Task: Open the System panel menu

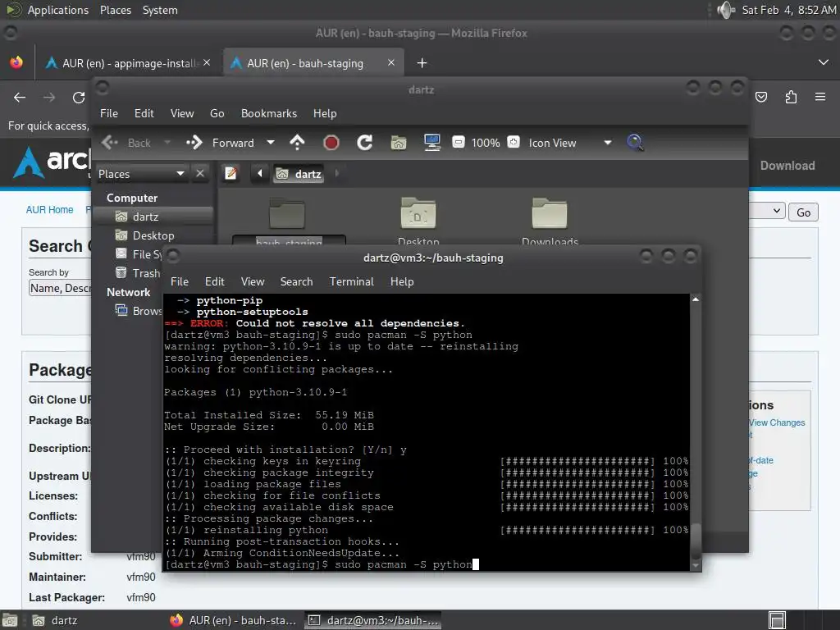Action: (x=160, y=10)
